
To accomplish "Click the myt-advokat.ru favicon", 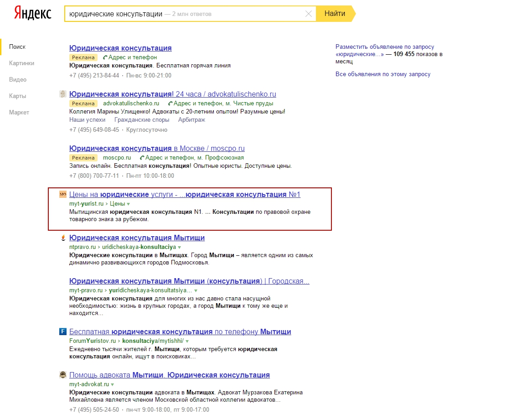I will tap(63, 375).
